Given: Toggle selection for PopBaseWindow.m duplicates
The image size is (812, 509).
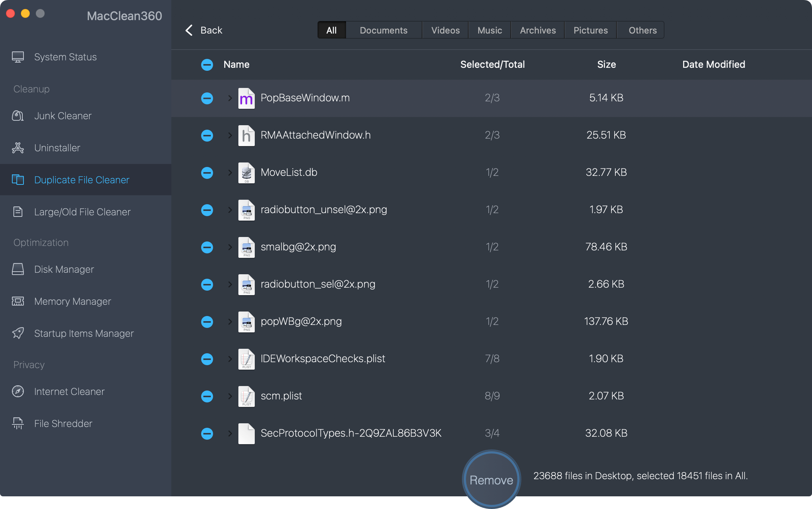Looking at the screenshot, I should (x=207, y=98).
